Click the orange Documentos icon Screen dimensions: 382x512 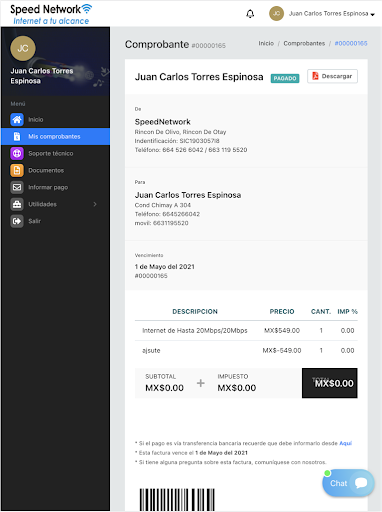[17, 170]
